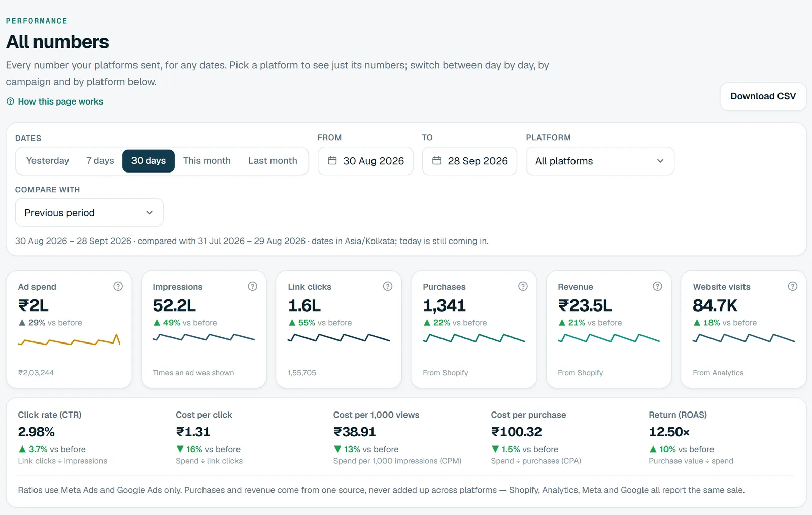Open the Previous period compare dropdown

[89, 213]
